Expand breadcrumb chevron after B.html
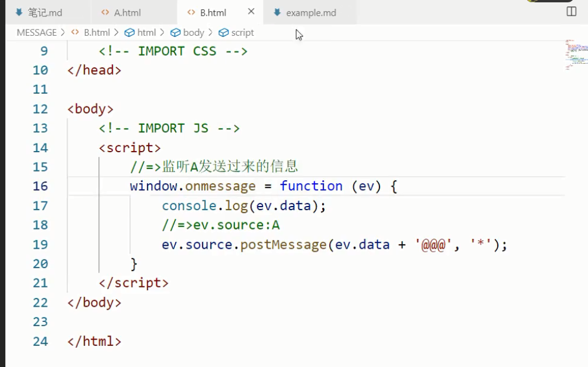 pos(116,33)
